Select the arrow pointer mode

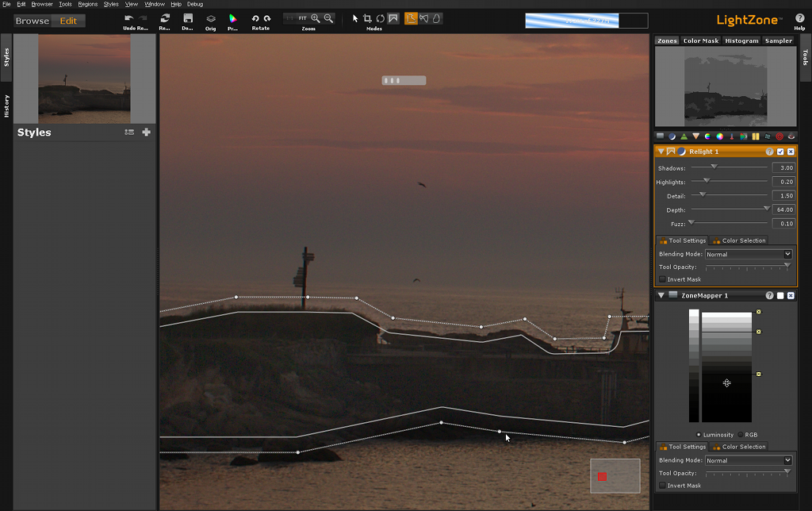pos(355,18)
